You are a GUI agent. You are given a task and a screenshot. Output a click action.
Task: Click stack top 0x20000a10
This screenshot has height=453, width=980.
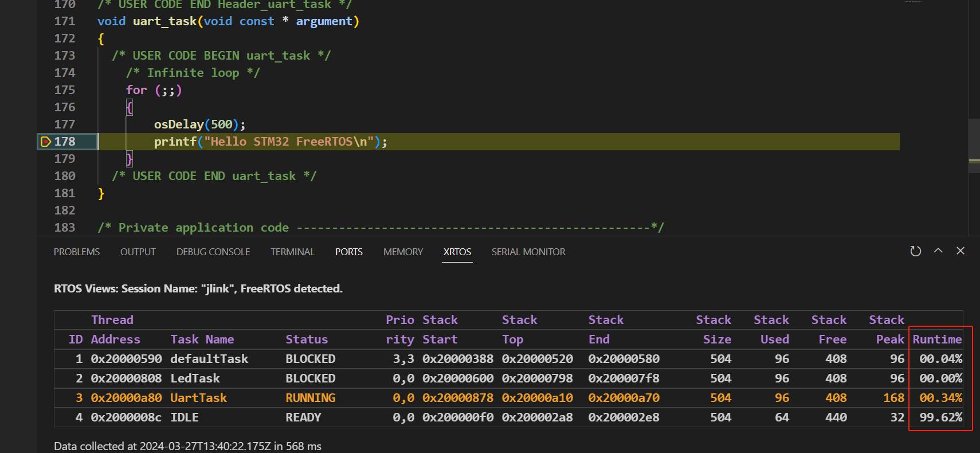pyautogui.click(x=538, y=398)
